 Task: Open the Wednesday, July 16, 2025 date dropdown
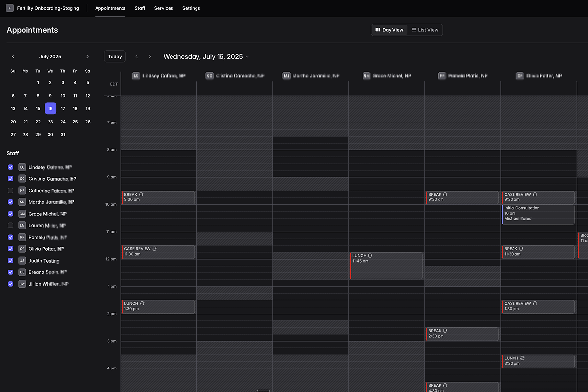tap(206, 57)
